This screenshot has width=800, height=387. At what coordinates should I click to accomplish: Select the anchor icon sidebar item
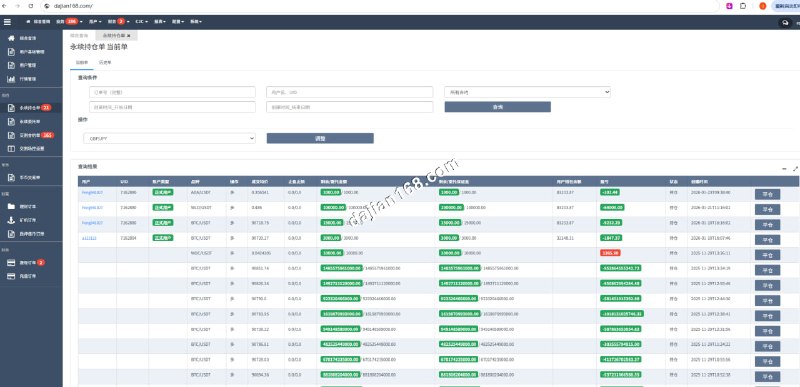[x=11, y=220]
